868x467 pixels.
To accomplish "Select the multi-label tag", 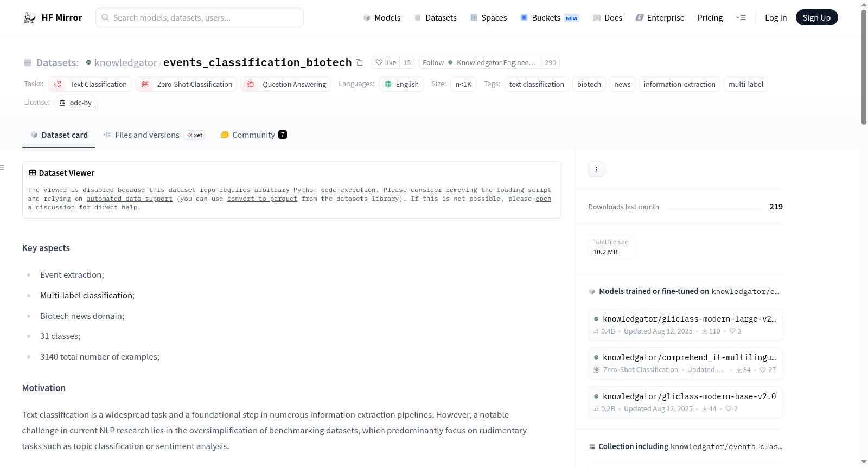I will pos(746,84).
